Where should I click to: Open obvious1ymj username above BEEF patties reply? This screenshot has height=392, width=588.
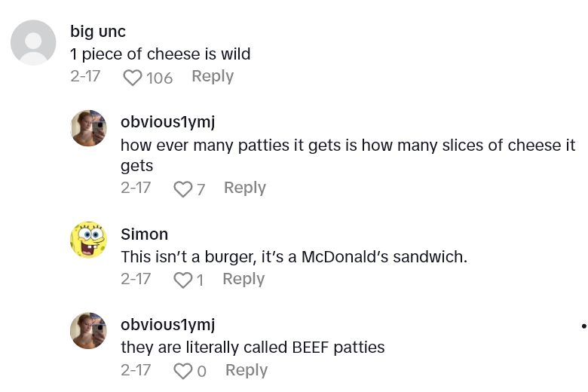coord(167,325)
